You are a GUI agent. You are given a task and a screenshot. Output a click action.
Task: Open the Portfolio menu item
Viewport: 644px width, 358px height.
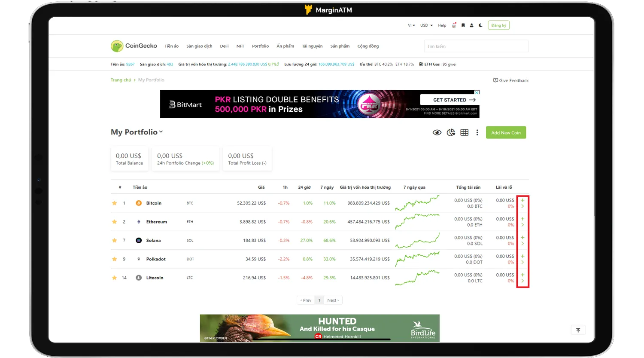pos(261,46)
